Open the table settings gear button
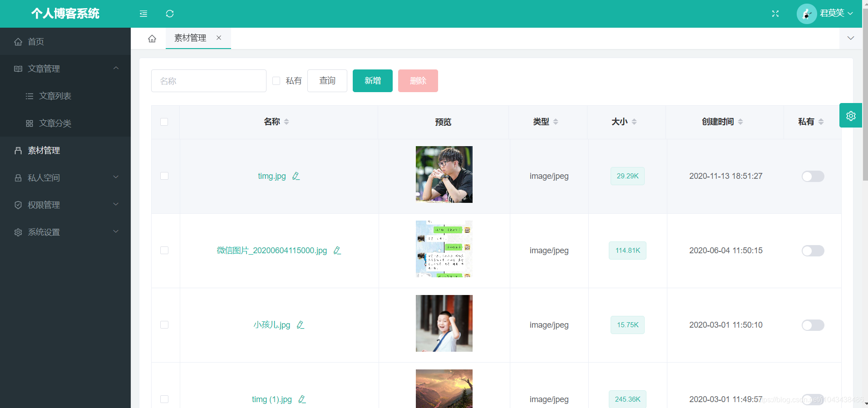 851,115
